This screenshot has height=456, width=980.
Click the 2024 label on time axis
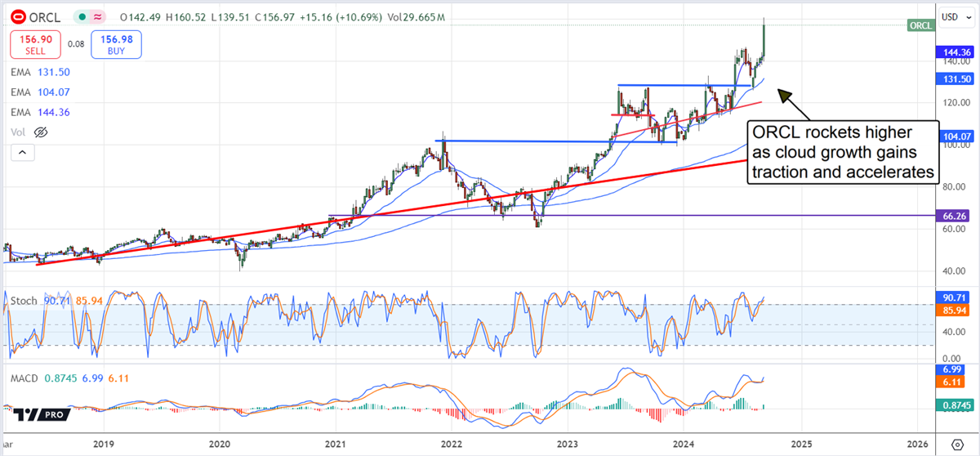[x=684, y=444]
